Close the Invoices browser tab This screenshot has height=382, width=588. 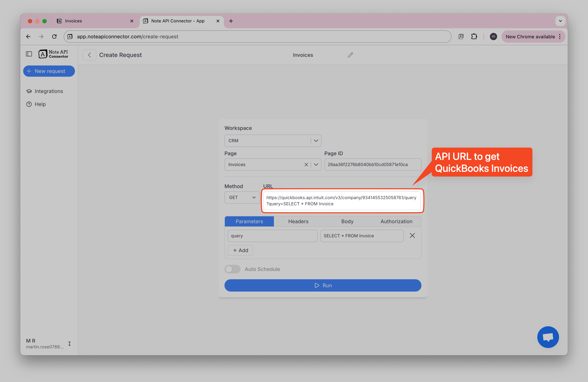[x=132, y=21]
